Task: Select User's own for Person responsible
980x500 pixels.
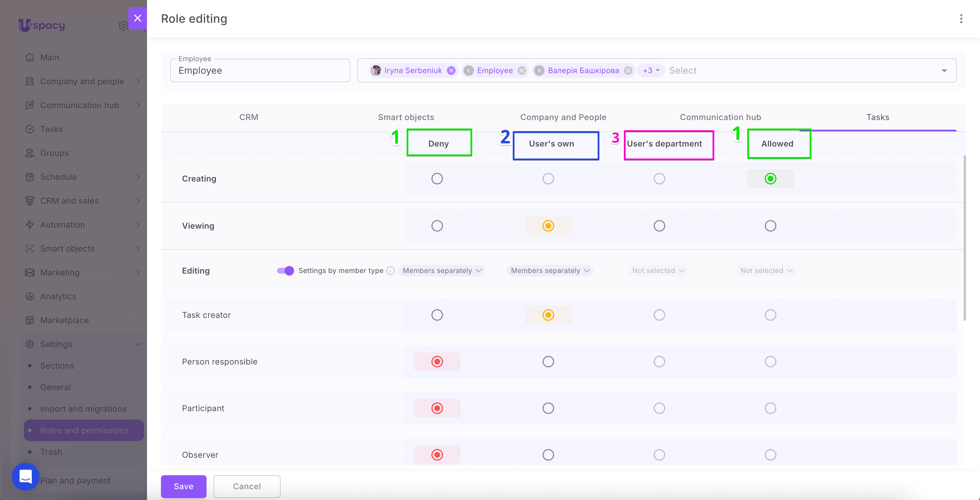Action: coord(548,362)
